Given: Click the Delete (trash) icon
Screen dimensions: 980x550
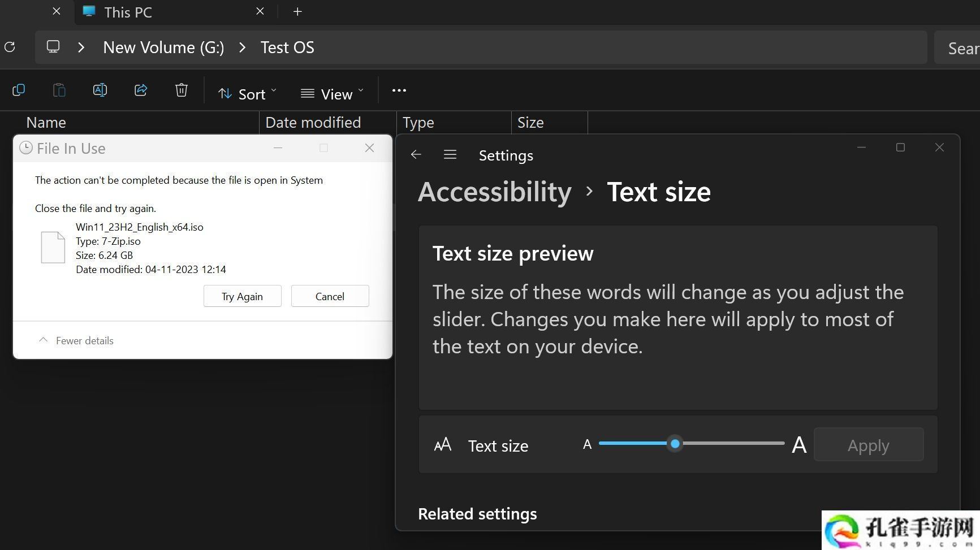Looking at the screenshot, I should (181, 90).
